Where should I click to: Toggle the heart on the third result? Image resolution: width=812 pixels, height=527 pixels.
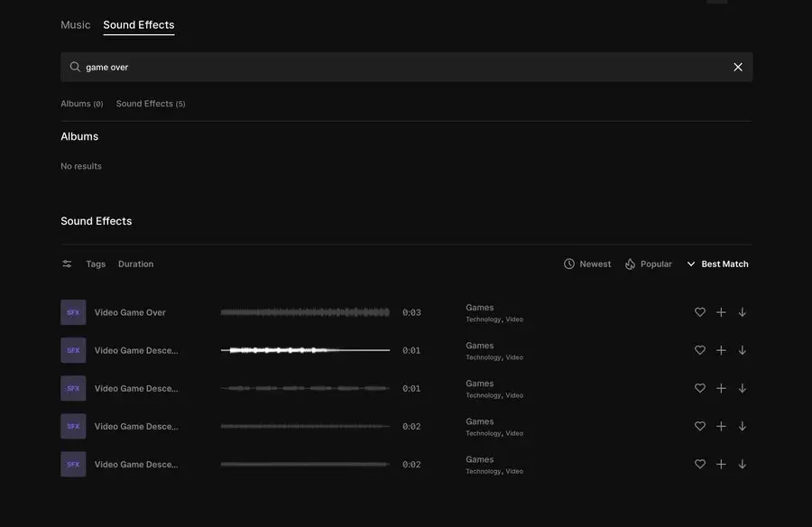tap(699, 388)
